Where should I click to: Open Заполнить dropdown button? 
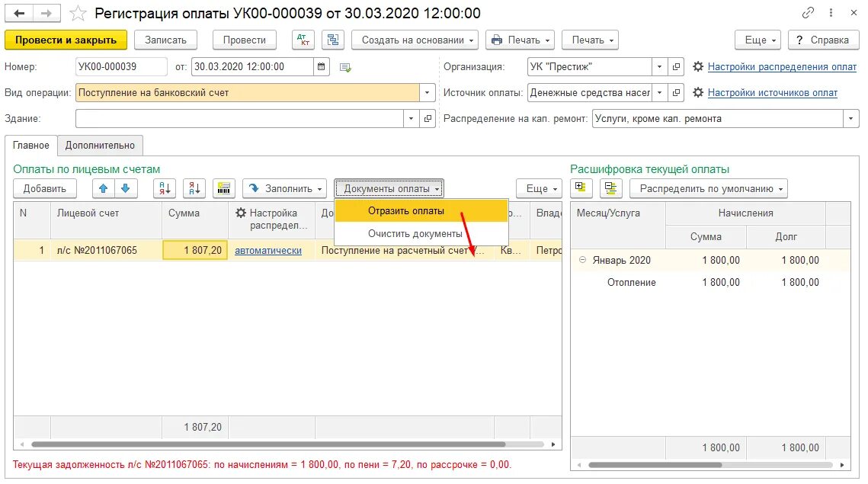coord(284,188)
